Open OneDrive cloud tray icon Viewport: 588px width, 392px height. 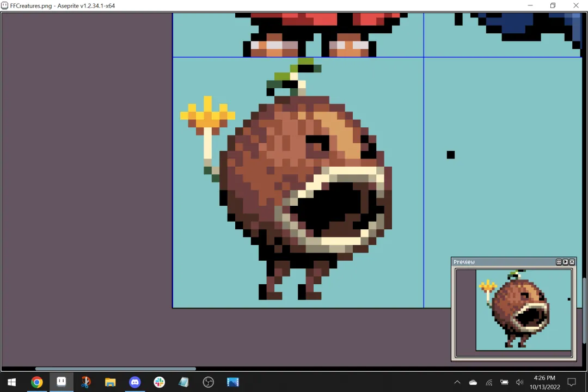tap(473, 382)
